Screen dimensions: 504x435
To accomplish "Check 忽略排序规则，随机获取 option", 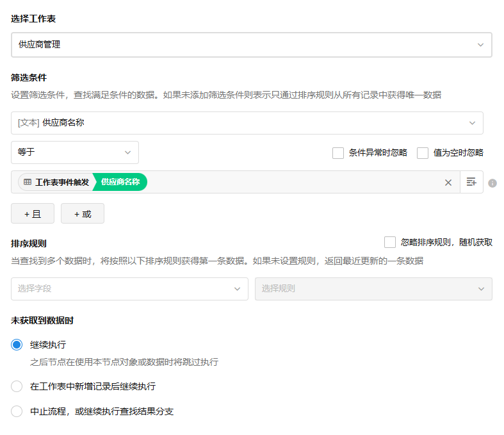I will (390, 242).
